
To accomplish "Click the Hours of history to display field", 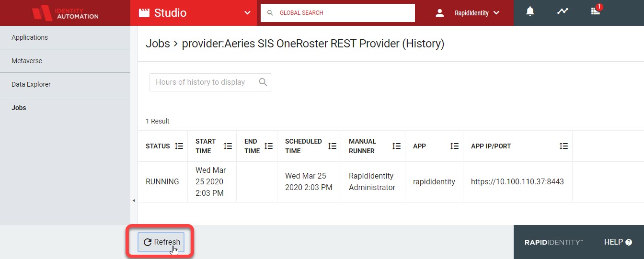I will [x=211, y=82].
